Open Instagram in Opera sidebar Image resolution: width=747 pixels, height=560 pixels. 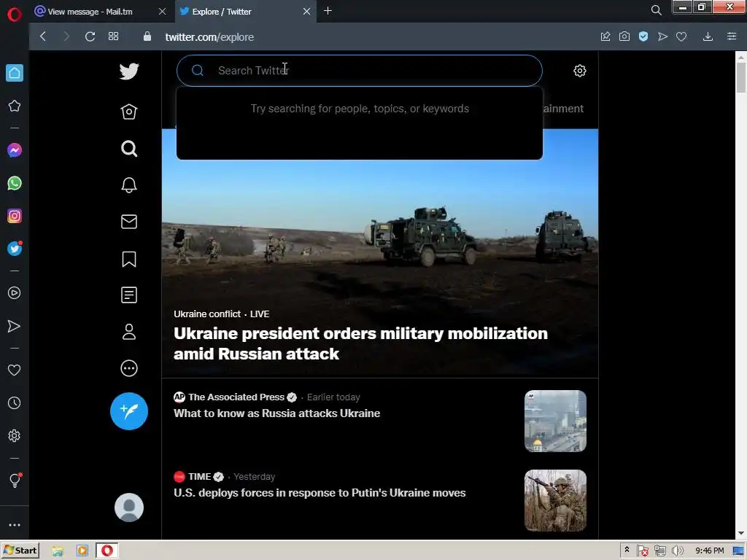click(15, 216)
